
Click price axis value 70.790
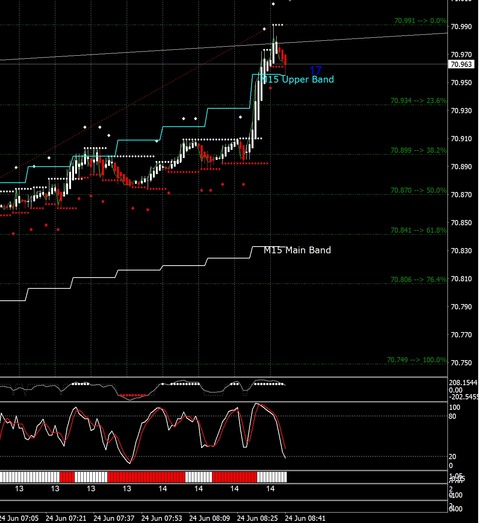pos(461,307)
